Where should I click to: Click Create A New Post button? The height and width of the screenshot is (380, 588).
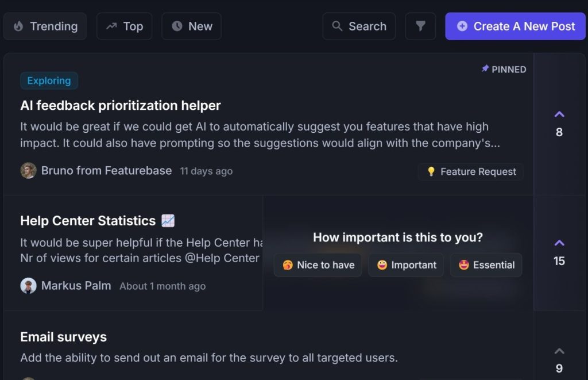pos(515,26)
